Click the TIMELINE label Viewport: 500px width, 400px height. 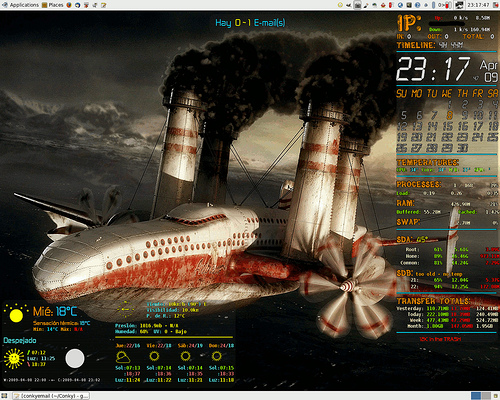(x=416, y=45)
